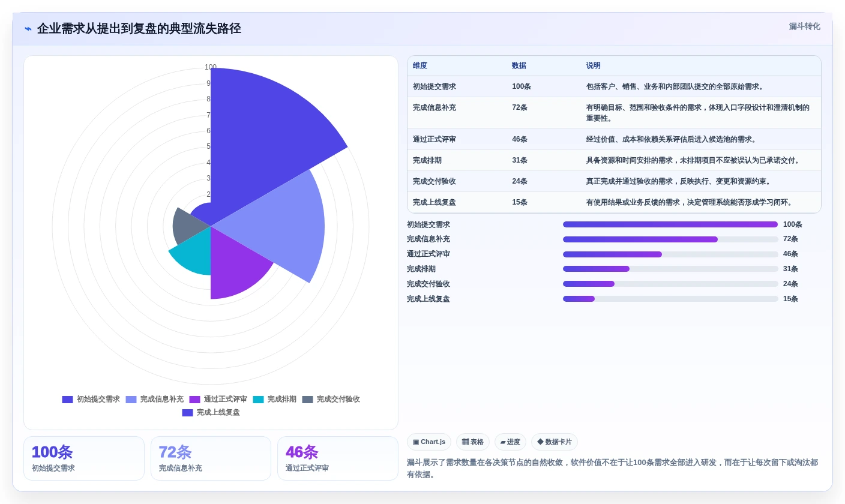Click description starting with 有使用结果或业务反馈
This screenshot has height=504, width=845.
pos(690,203)
